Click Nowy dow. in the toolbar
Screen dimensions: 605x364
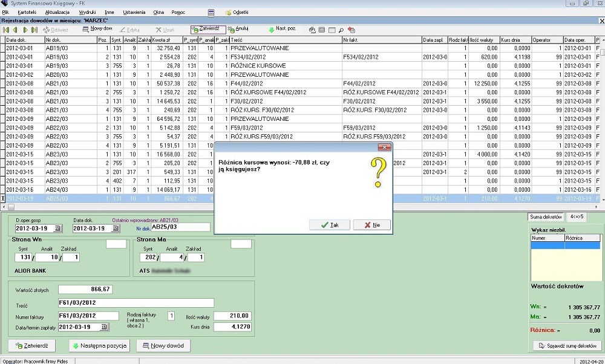[97, 29]
